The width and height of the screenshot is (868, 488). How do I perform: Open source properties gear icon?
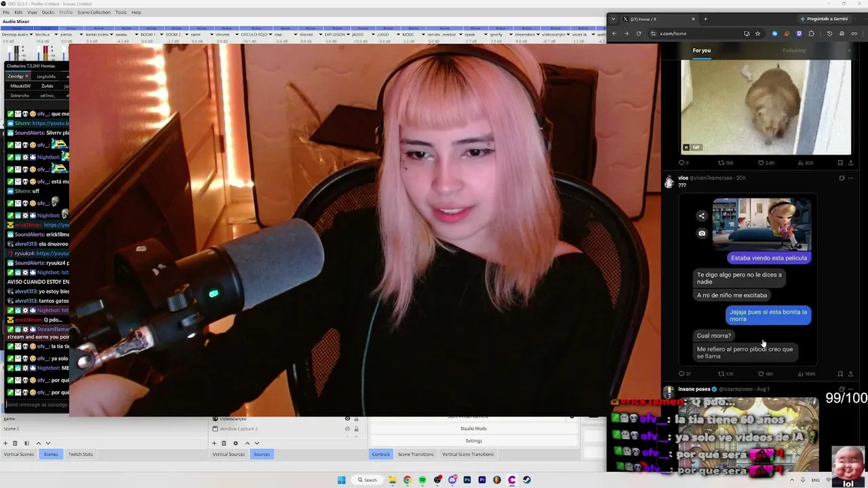[235, 443]
